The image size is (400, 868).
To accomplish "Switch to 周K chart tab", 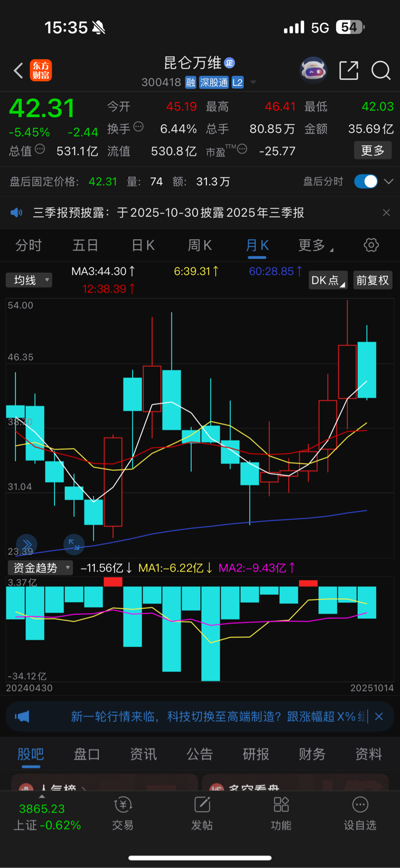I will [x=200, y=246].
